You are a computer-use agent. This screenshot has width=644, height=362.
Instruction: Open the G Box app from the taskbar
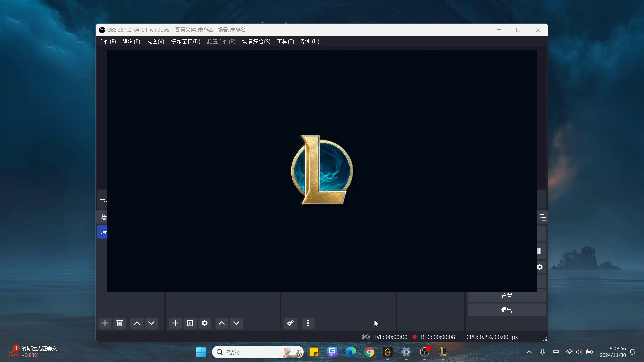[x=332, y=352]
